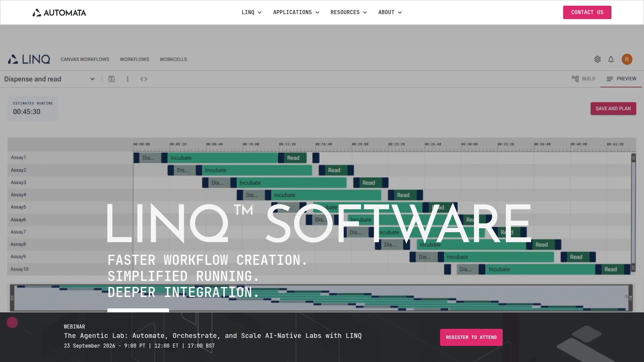Click the Contact Us button

587,12
